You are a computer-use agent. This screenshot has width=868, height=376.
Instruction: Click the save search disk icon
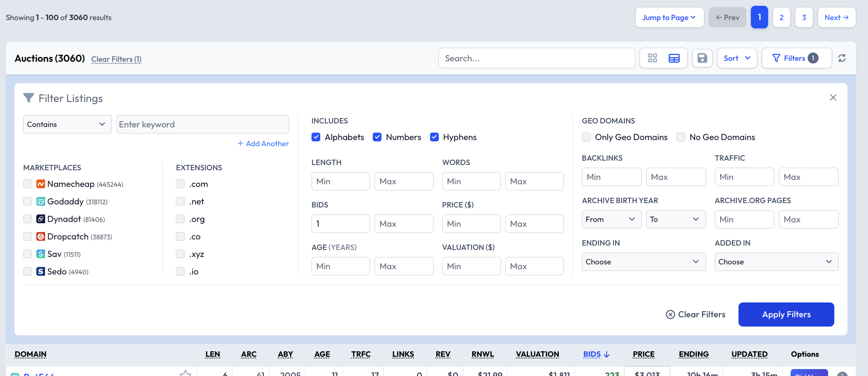point(702,58)
